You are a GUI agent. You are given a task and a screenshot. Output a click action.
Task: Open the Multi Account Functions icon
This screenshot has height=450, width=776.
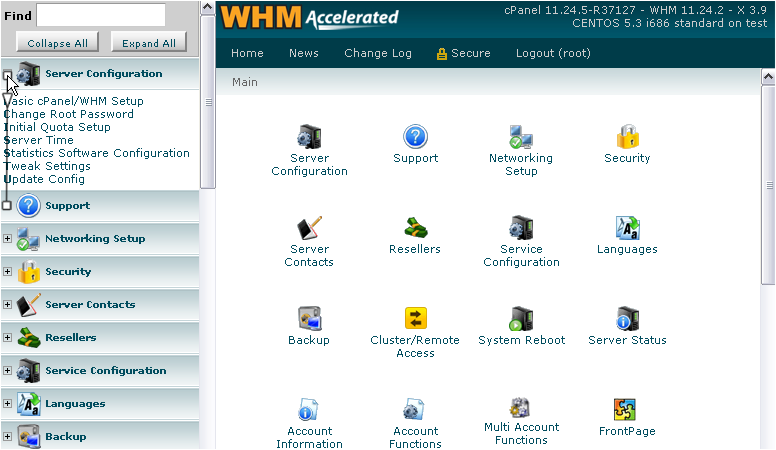[x=521, y=408]
